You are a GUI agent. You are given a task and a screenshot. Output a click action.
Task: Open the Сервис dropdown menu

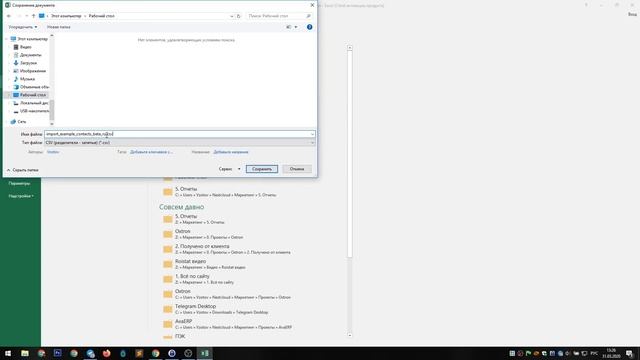point(229,169)
